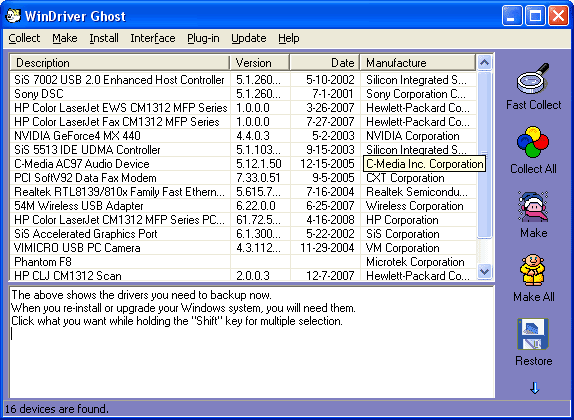This screenshot has height=420, width=574.
Task: Open the Interface menu
Action: click(x=153, y=38)
